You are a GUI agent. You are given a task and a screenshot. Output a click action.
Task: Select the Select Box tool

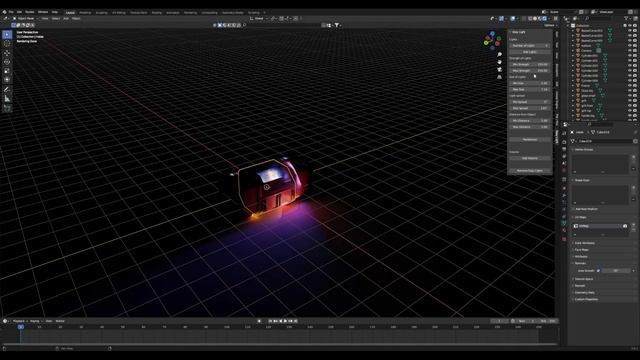[7, 35]
